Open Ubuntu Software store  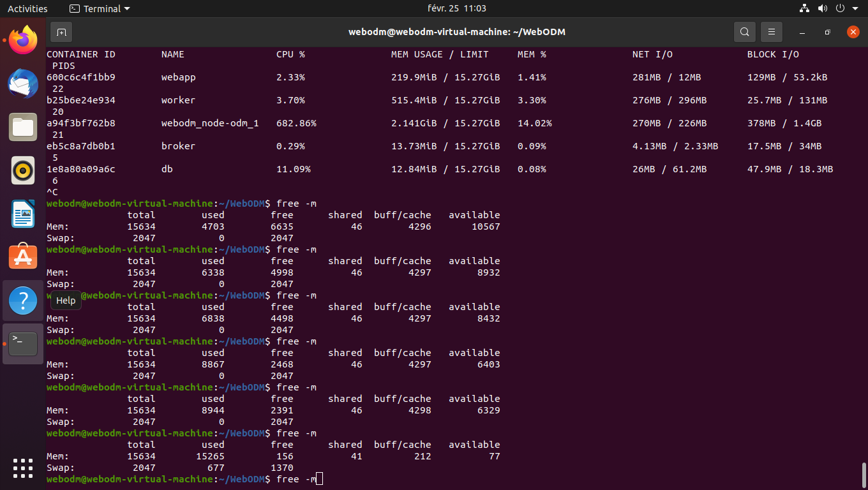[23, 257]
